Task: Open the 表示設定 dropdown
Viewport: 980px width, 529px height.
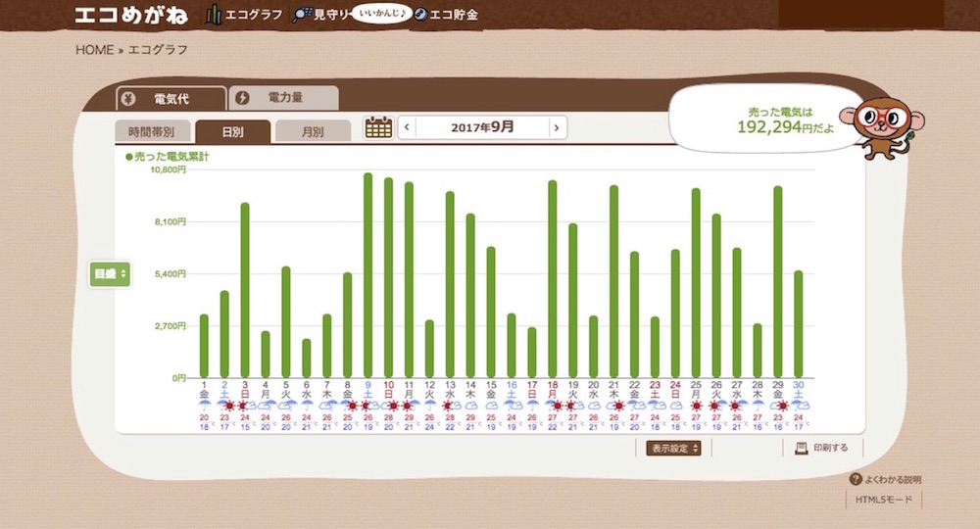Action: pos(673,449)
